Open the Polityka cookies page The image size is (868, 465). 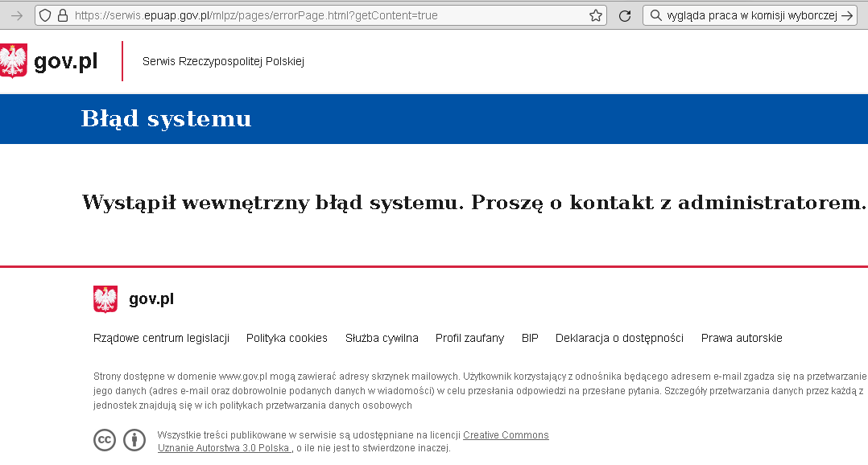tap(287, 338)
